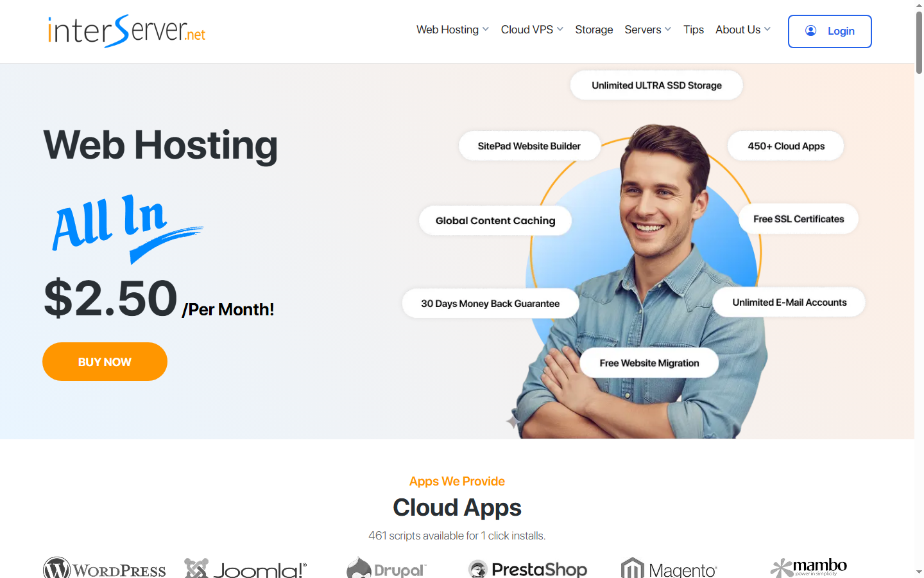Click Unlimited ULTRA SSD Storage pill
The image size is (924, 578).
tap(656, 85)
